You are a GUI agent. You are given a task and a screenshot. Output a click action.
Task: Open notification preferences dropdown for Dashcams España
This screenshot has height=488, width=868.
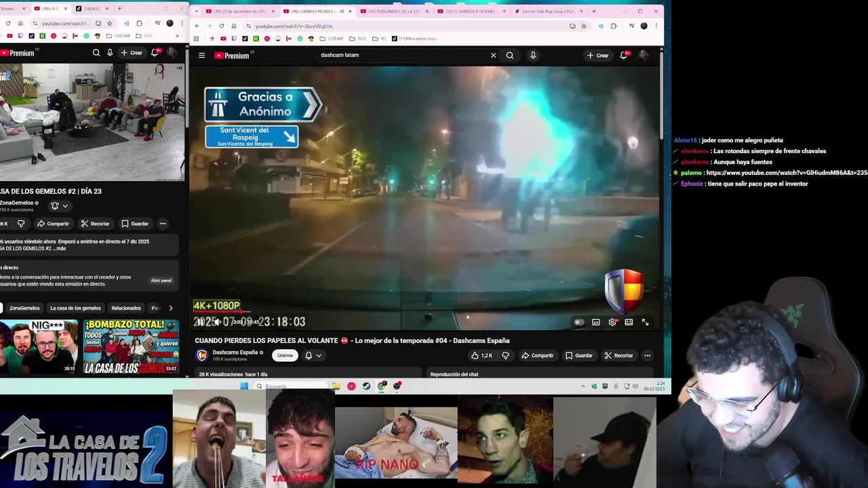coord(313,356)
